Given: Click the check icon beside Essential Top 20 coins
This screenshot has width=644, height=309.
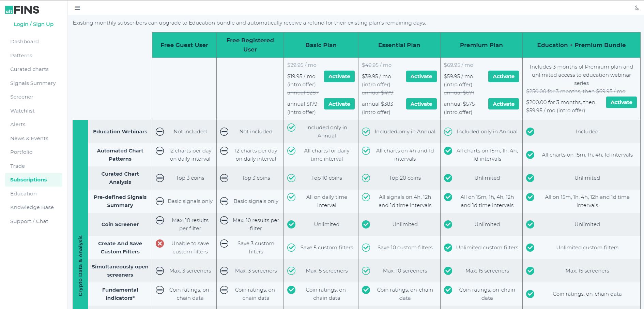Looking at the screenshot, I should point(366,178).
